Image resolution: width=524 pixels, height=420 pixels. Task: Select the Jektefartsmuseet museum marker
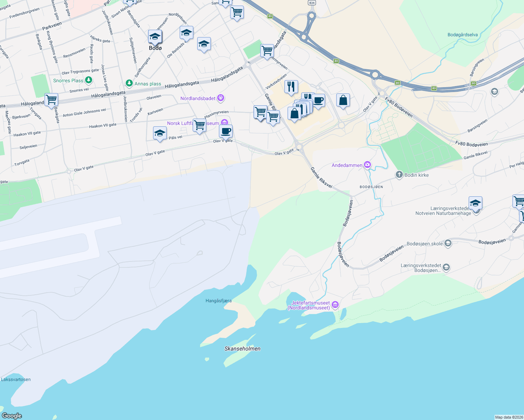point(335,305)
